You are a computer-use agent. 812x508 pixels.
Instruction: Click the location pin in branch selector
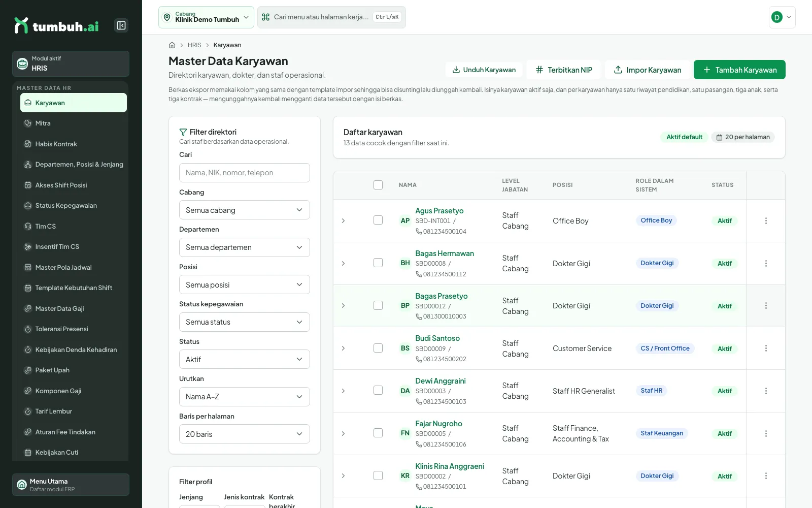click(x=167, y=17)
